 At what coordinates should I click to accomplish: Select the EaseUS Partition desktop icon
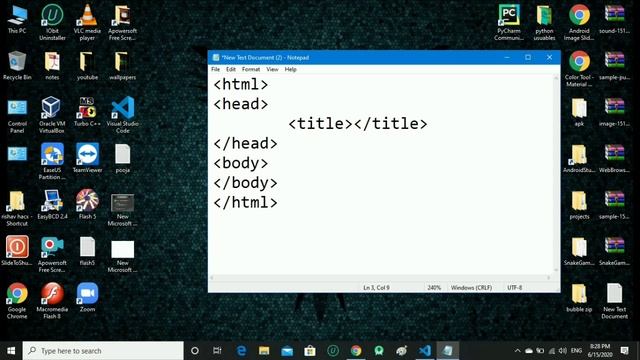(52, 162)
